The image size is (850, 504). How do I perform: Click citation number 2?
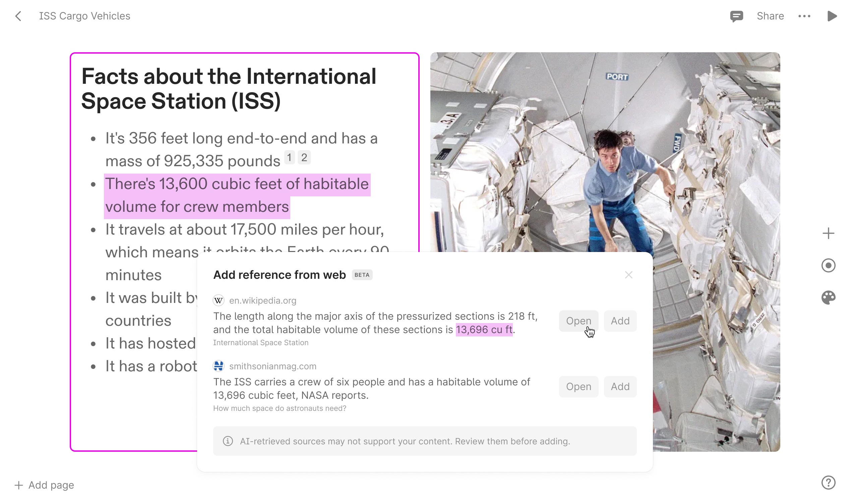click(304, 157)
